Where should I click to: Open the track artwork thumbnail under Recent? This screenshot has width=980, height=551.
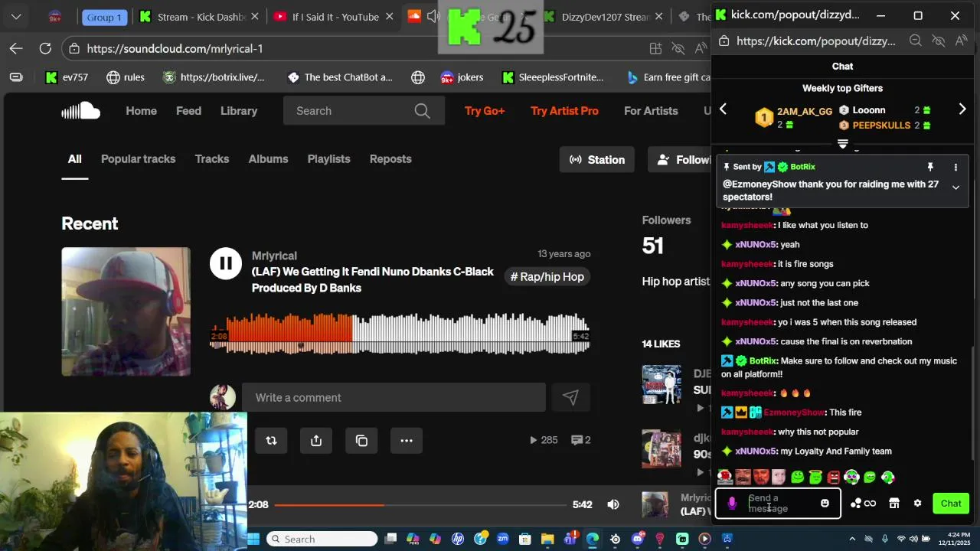(126, 311)
